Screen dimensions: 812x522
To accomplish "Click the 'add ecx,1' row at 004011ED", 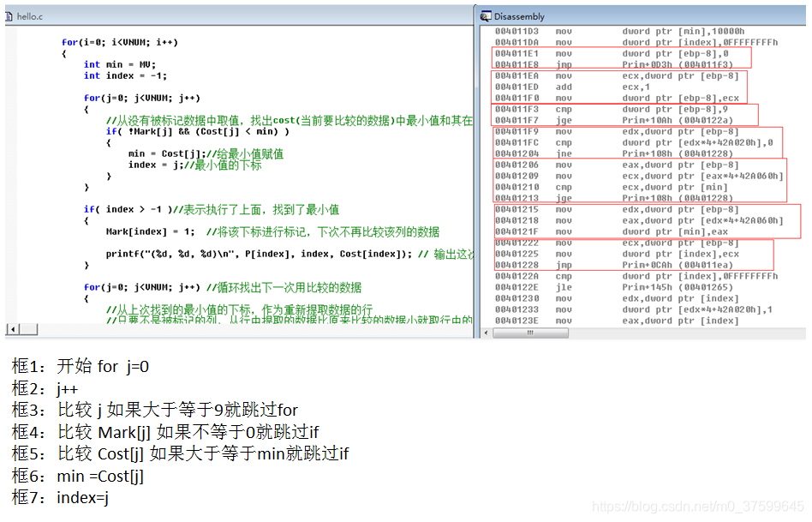I will 572,87.
